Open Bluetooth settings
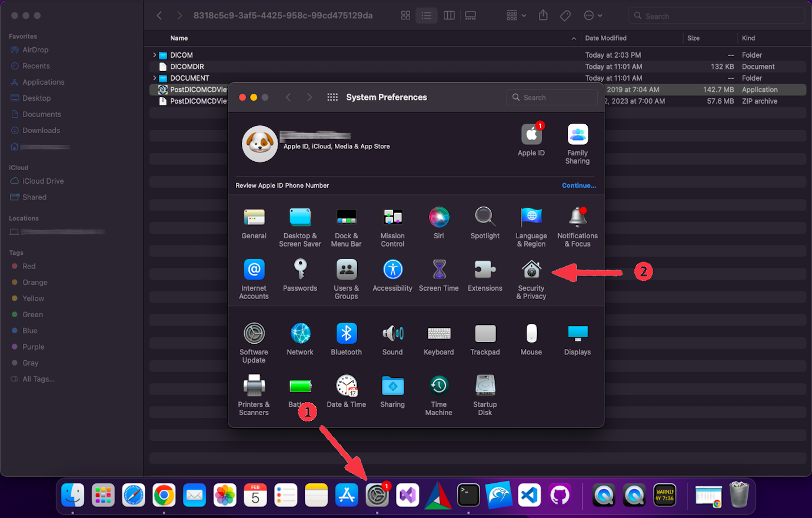This screenshot has height=518, width=812. (x=346, y=333)
